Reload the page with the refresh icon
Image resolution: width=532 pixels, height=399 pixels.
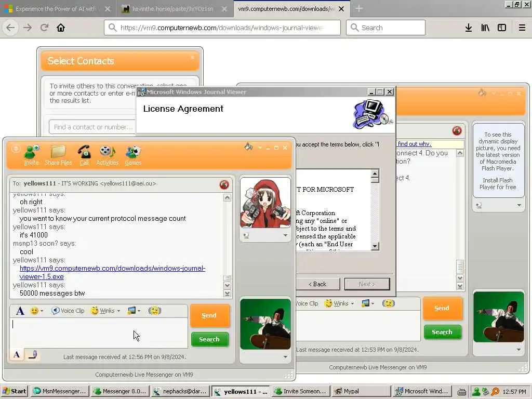point(44,28)
